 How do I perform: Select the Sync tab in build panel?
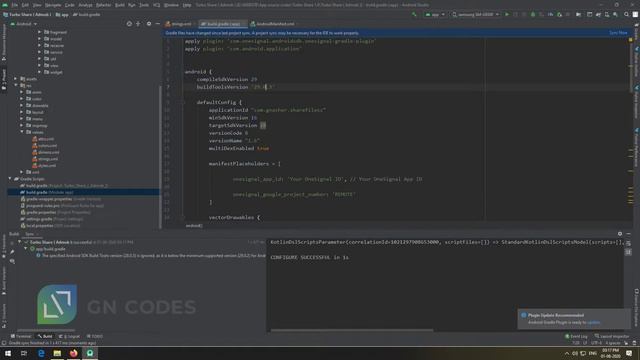[x=29, y=234]
